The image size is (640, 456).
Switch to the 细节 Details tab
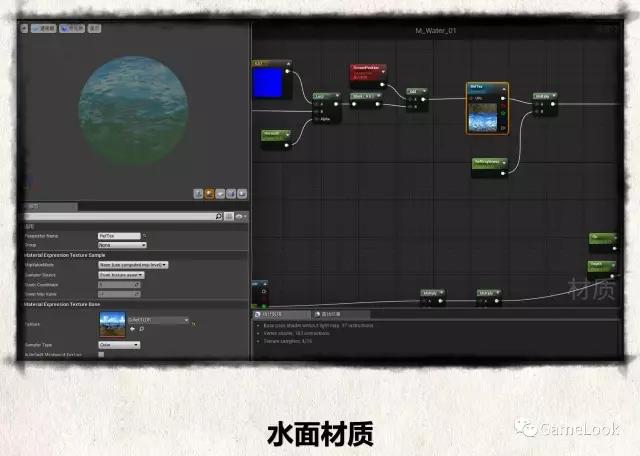coord(51,207)
